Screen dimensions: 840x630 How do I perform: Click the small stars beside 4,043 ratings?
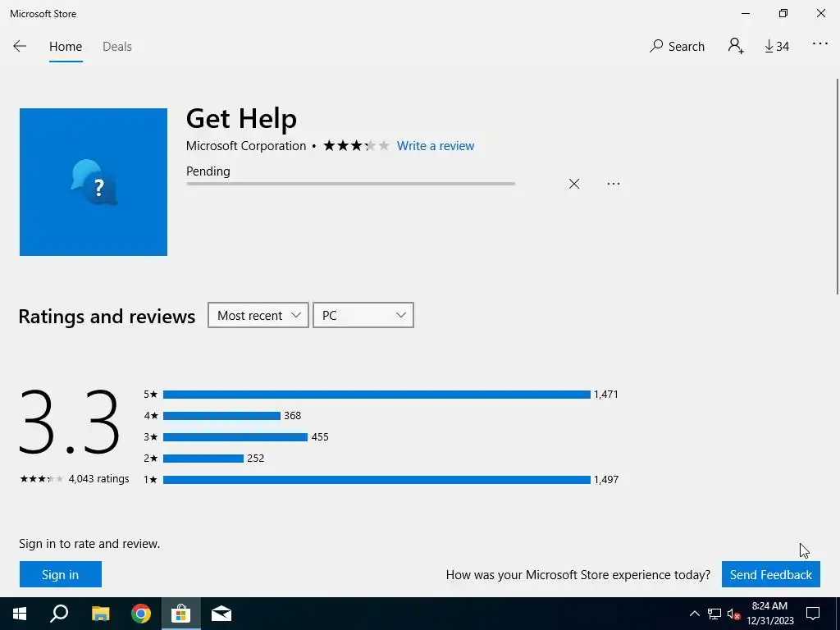[41, 479]
